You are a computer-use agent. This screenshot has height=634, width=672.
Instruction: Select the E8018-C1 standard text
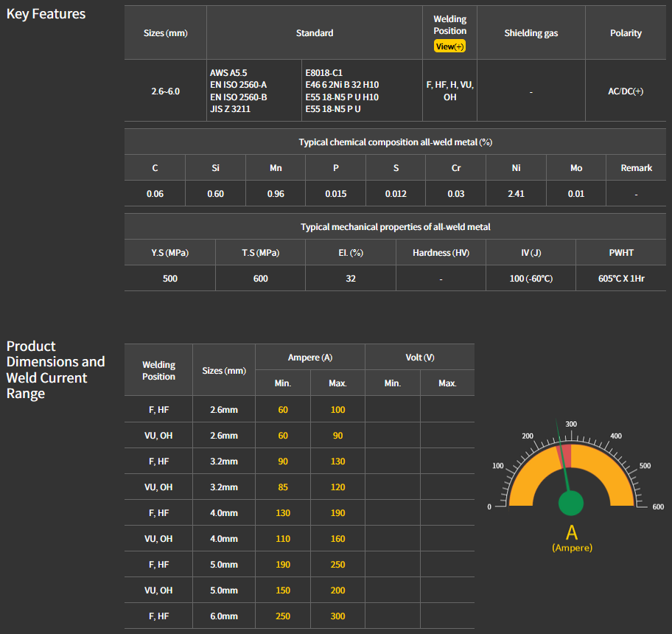[323, 73]
